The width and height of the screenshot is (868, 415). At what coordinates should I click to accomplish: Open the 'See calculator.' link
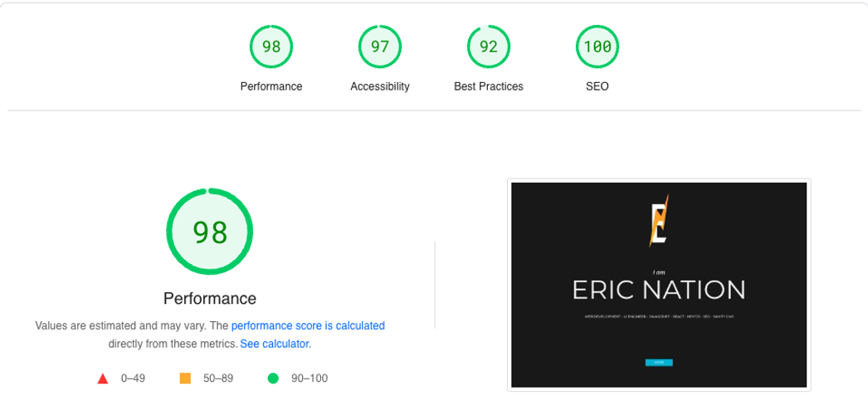[x=276, y=344]
